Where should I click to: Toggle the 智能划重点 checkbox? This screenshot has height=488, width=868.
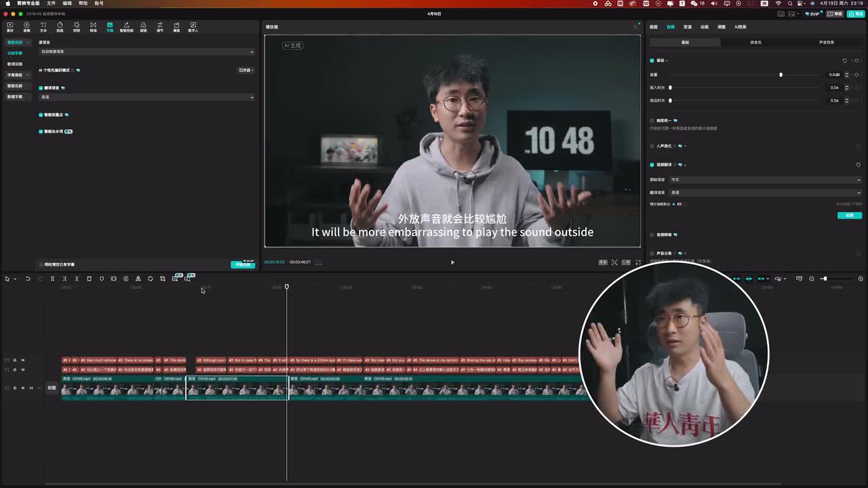pos(41,115)
